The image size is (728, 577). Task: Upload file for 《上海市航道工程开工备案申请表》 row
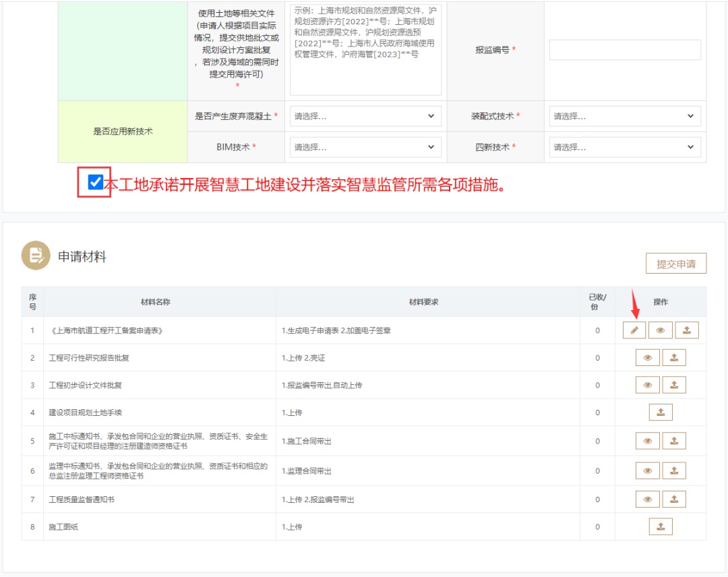coord(687,330)
